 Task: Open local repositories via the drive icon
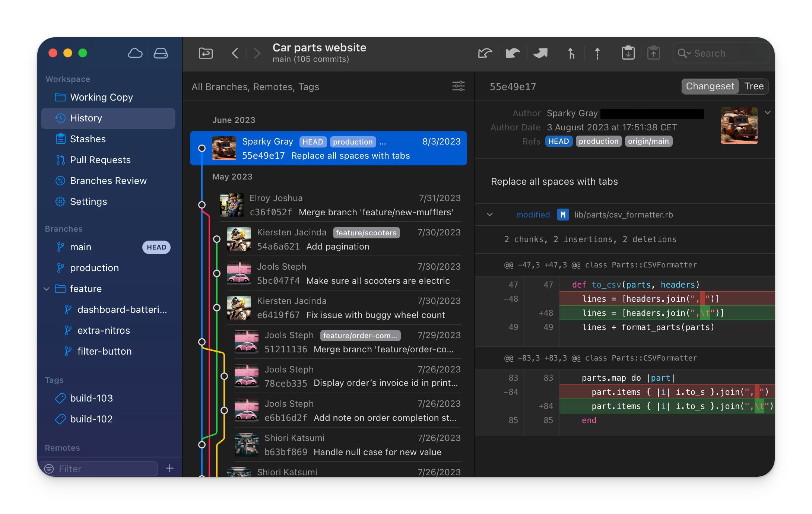(161, 53)
